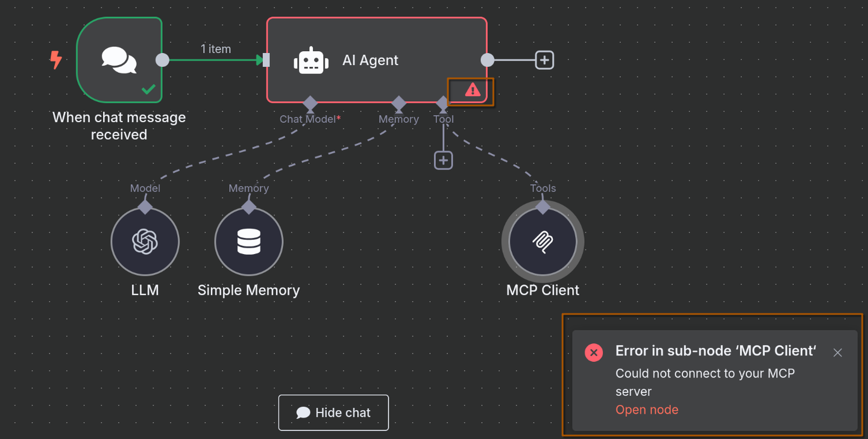Screen dimensions: 868x439
Task: Hide the chat panel
Action: tap(333, 413)
